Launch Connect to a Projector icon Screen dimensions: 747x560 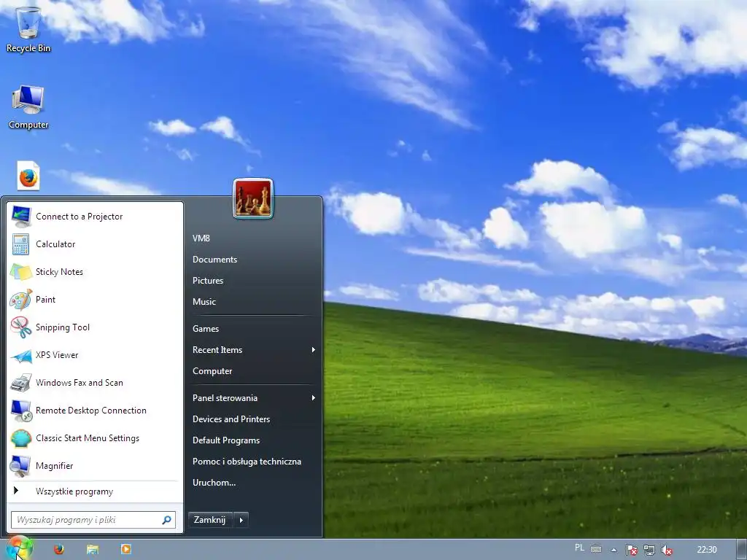coord(21,216)
